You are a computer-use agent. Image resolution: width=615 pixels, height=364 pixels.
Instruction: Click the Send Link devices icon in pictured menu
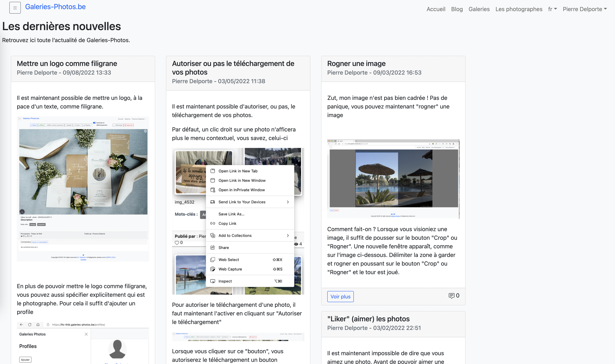[x=213, y=202]
